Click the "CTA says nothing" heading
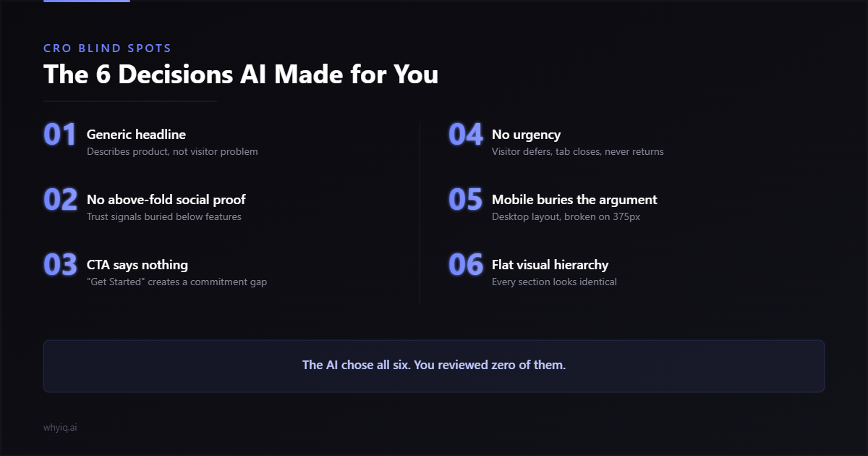 click(137, 265)
